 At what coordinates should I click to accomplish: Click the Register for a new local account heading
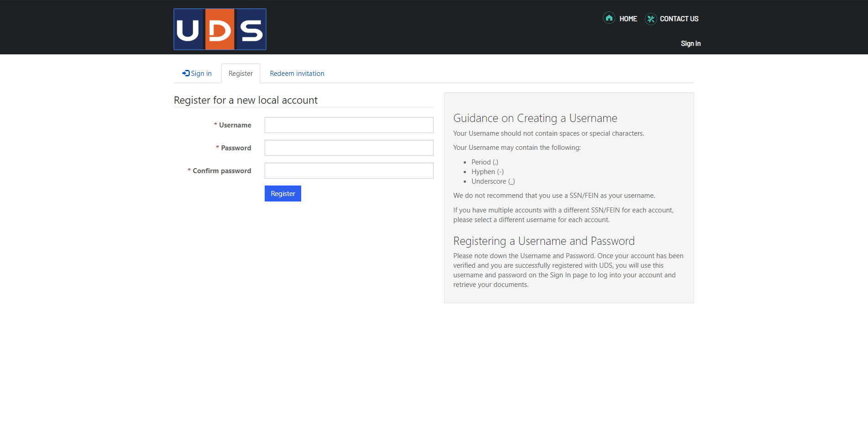246,100
